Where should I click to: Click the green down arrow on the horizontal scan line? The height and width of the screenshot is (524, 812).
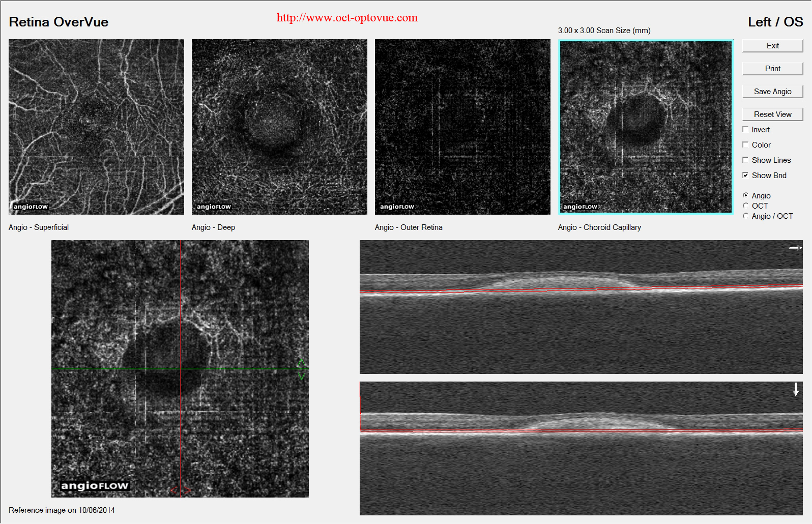(302, 376)
